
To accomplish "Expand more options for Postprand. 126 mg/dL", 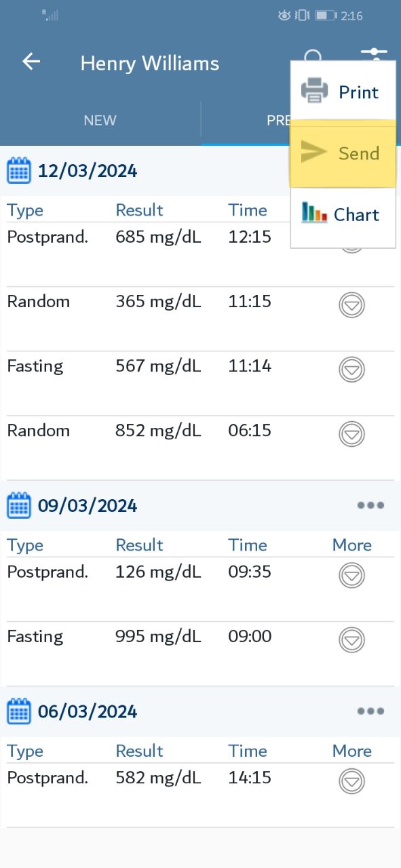I will point(351,576).
